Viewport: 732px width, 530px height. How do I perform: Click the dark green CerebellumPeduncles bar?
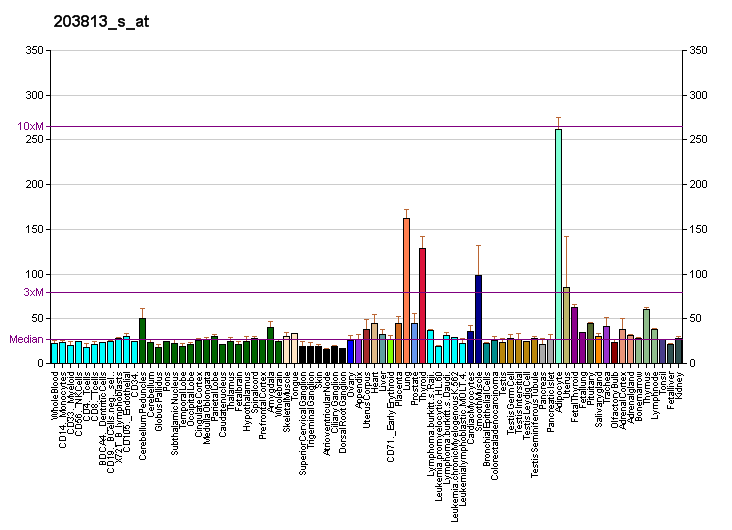pyautogui.click(x=142, y=340)
